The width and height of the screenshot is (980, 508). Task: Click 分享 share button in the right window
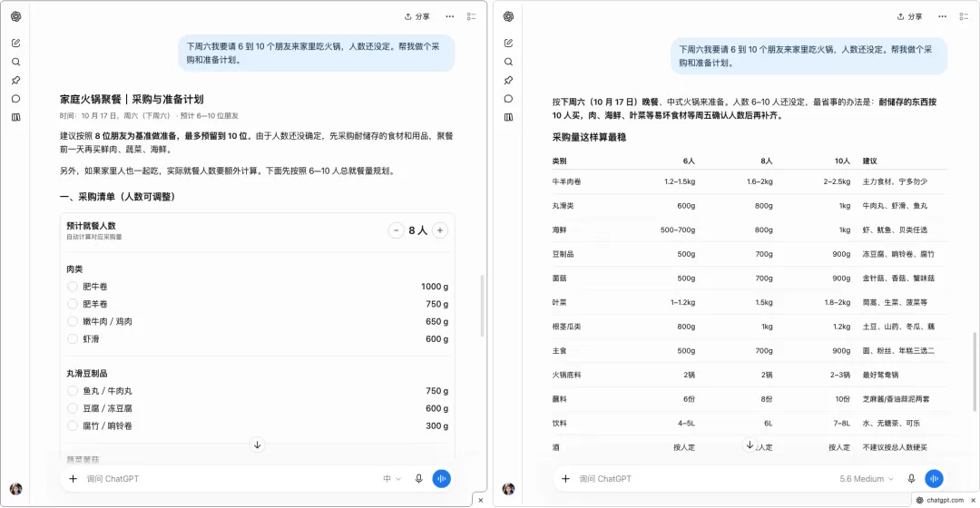coord(909,17)
